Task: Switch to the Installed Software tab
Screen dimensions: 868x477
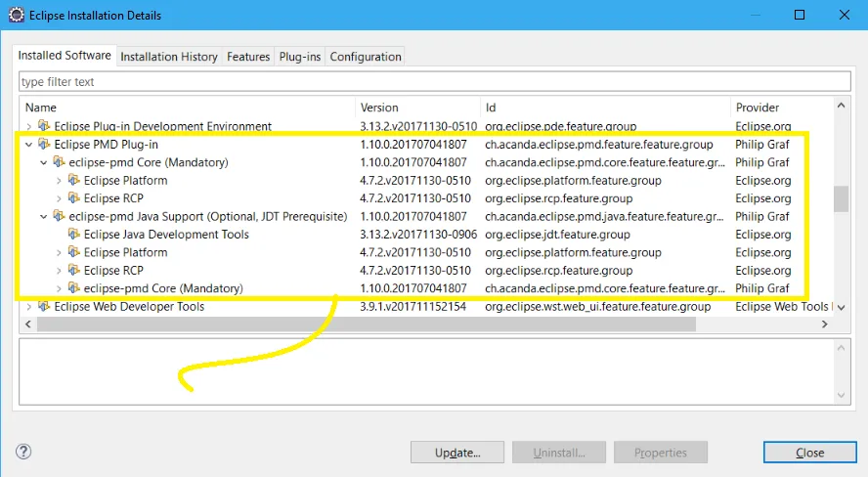Action: click(x=65, y=56)
